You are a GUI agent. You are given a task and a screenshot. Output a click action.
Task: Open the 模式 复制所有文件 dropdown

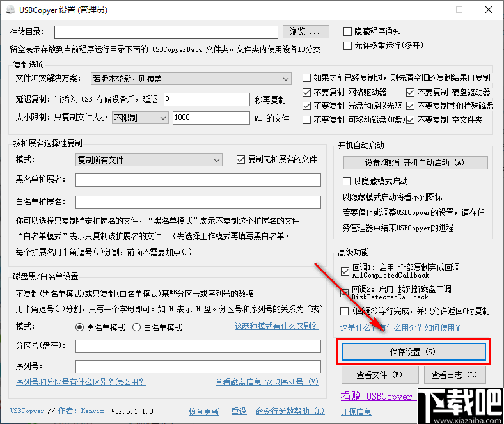149,160
